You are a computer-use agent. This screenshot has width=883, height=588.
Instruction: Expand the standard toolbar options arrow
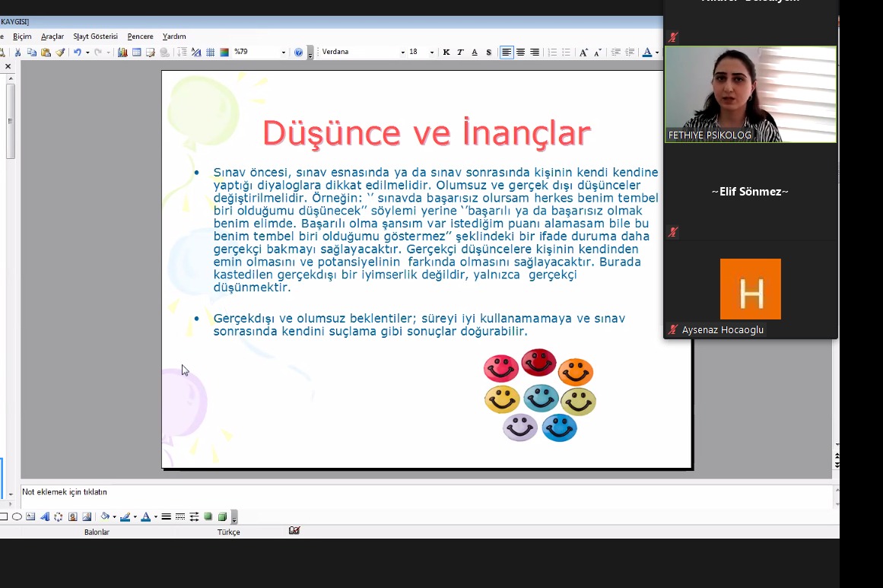tap(310, 53)
